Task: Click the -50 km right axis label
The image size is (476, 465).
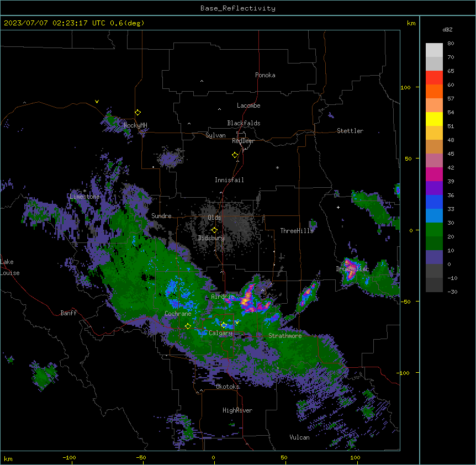Action: [x=405, y=302]
